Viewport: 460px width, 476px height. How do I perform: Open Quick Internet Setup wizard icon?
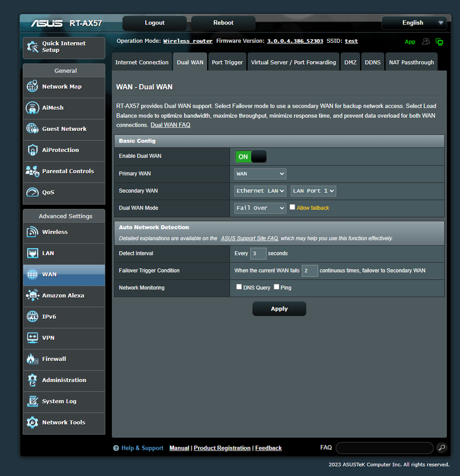click(x=33, y=47)
